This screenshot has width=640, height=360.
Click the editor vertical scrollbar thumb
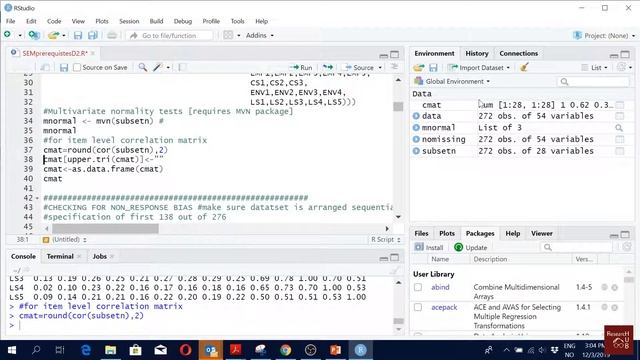click(398, 107)
